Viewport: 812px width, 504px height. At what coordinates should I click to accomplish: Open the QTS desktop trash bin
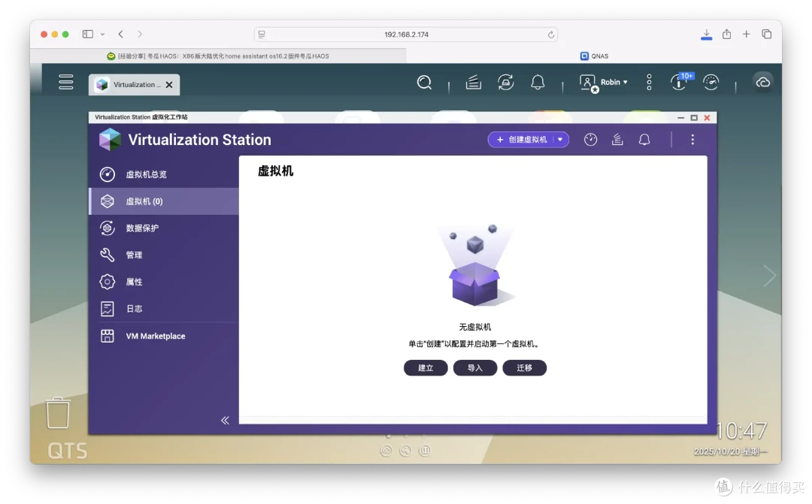[x=57, y=413]
